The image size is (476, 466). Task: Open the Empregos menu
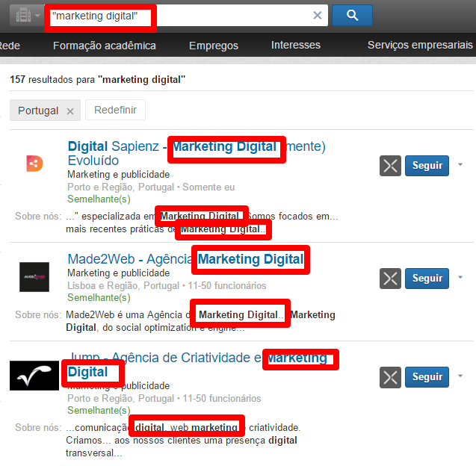(214, 46)
